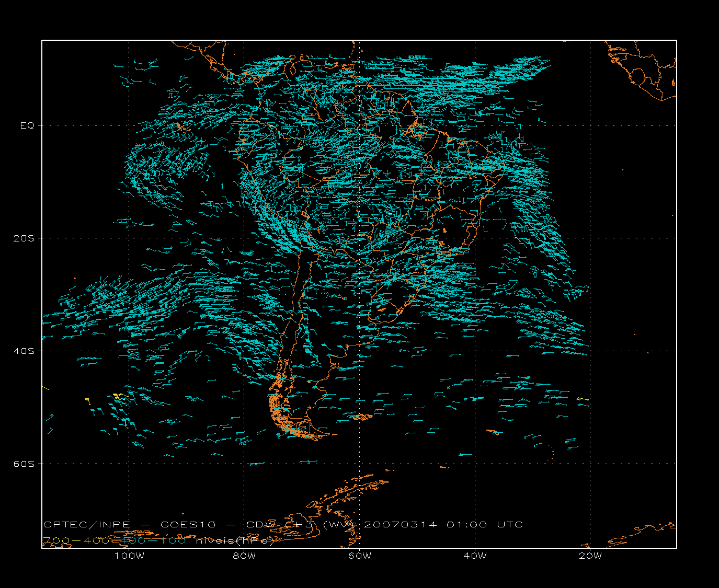Click the 20070314 date text

pyautogui.click(x=400, y=524)
